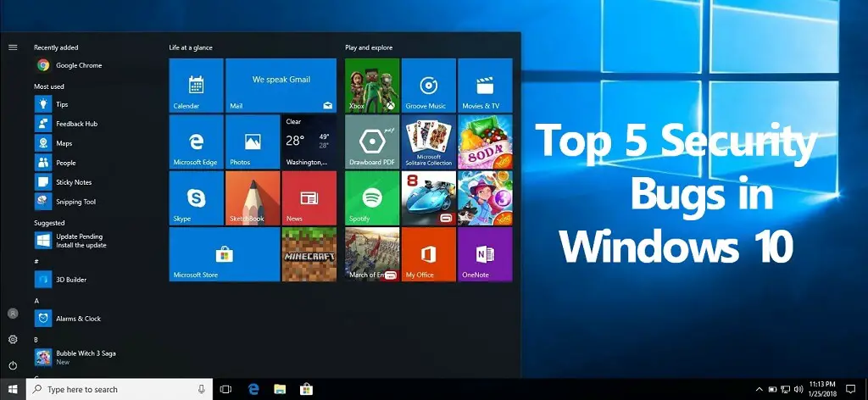Launch the Minecraft tile
Image resolution: width=868 pixels, height=400 pixels.
(x=309, y=254)
